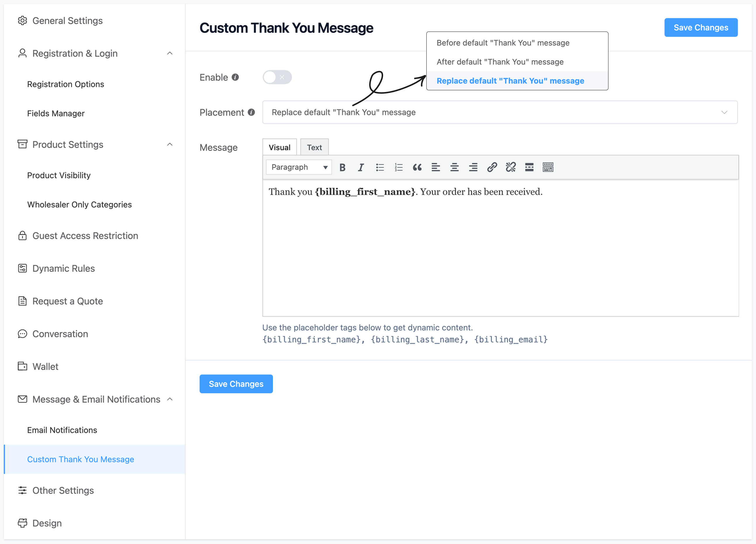Click the Registration & Login user icon
This screenshot has width=756, height=544.
click(22, 53)
